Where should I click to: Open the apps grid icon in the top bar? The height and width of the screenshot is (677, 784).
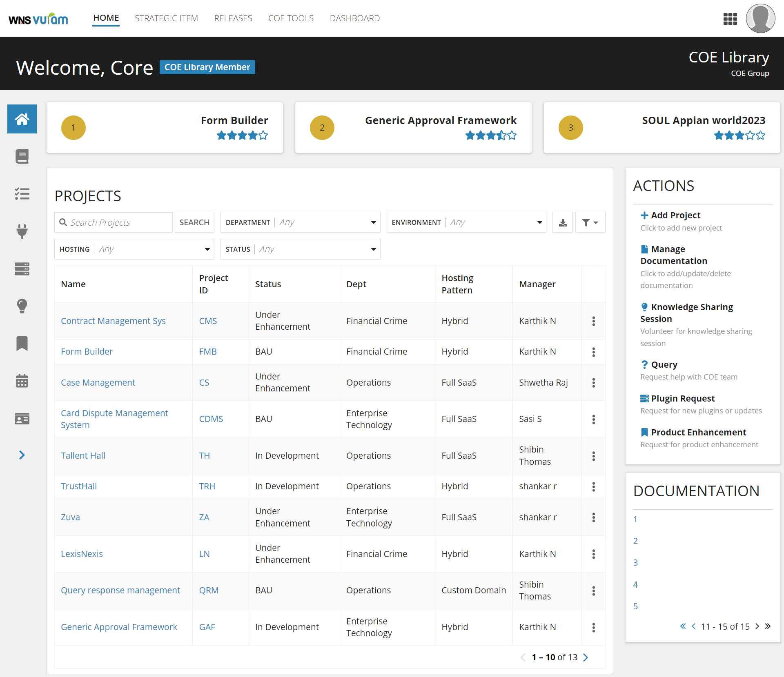click(x=730, y=19)
